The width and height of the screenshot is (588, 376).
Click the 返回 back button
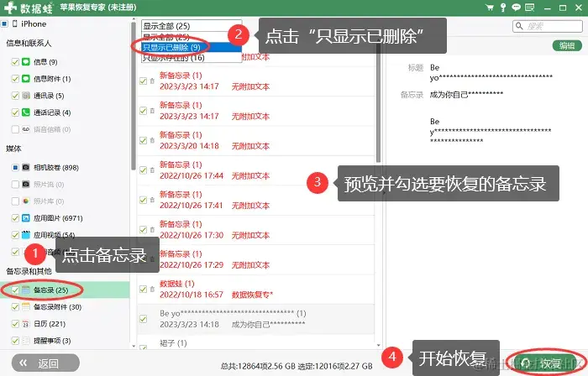[45, 363]
